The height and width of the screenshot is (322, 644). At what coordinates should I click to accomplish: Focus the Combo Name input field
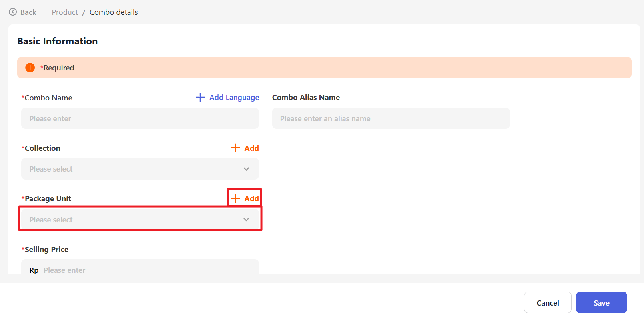[x=140, y=118]
